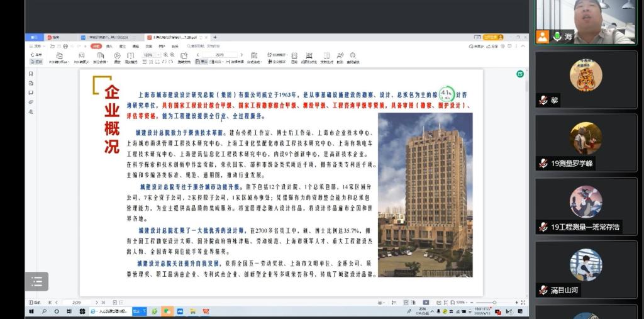Click the play slideshow icon

point(117,55)
